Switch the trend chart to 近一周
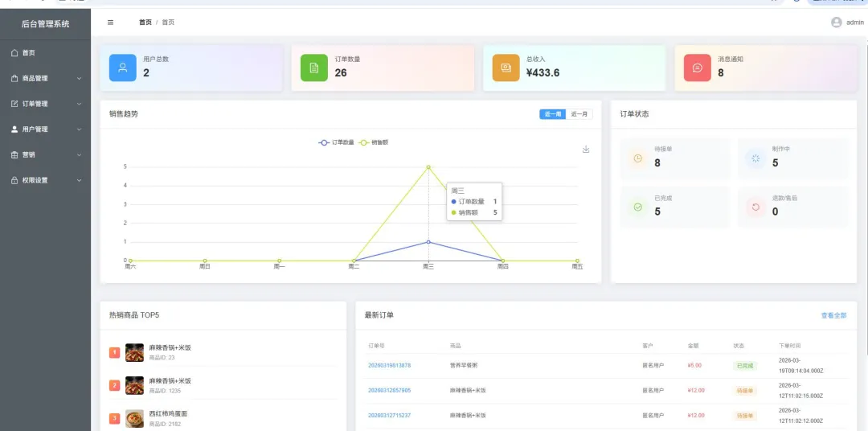Screen dimensions: 868x431 [x=553, y=114]
